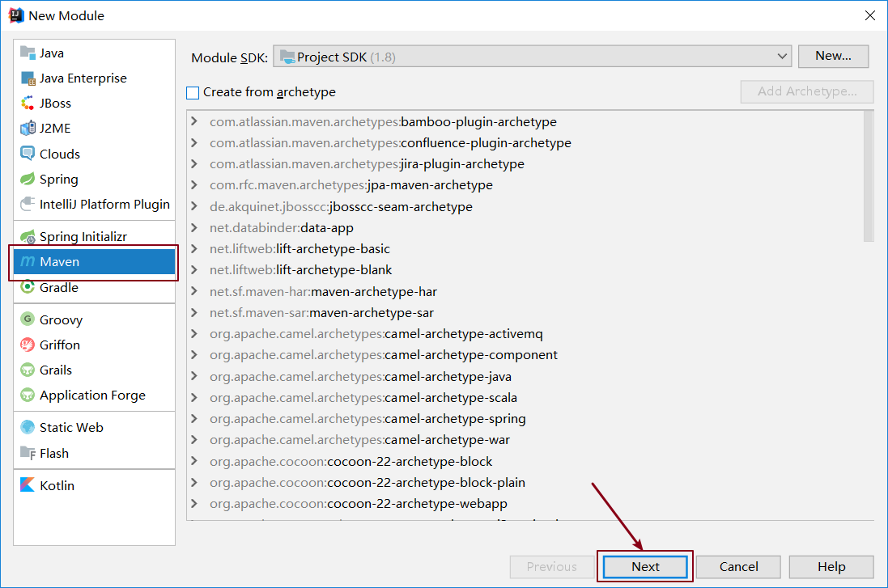Click the New SDK button

[x=833, y=56]
